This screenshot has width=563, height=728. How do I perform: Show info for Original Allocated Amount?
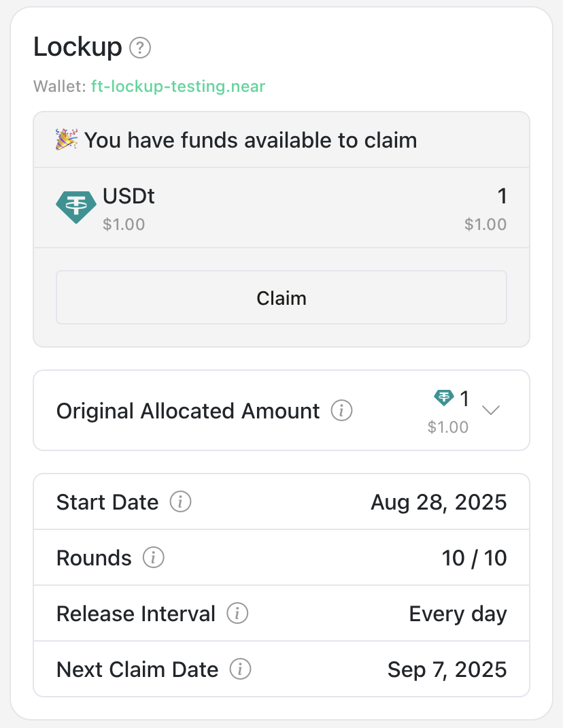pyautogui.click(x=341, y=411)
